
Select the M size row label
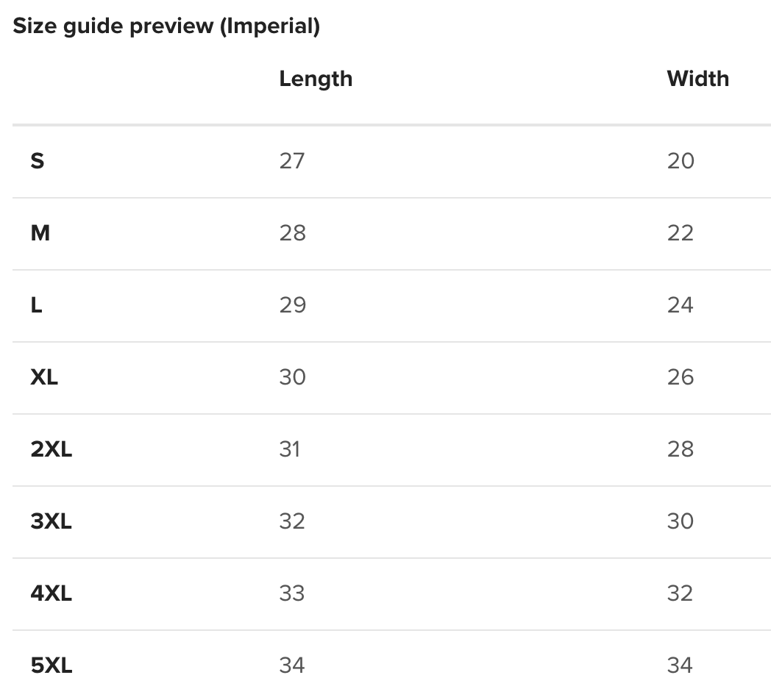40,233
